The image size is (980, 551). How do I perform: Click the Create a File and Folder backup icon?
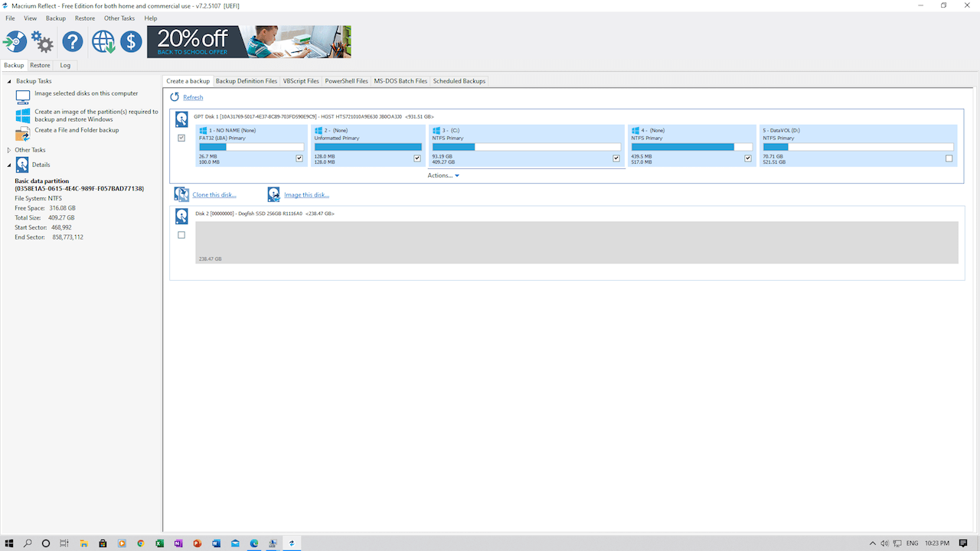pos(23,134)
